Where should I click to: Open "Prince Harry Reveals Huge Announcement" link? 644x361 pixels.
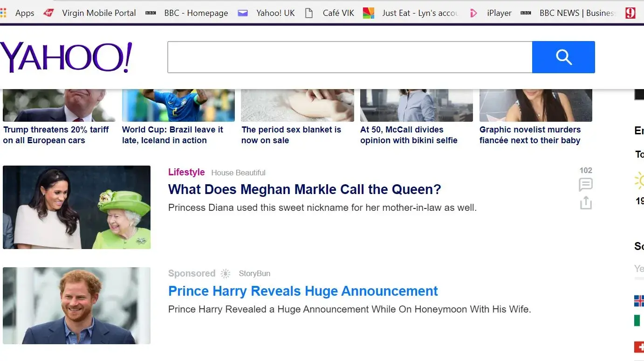click(303, 291)
